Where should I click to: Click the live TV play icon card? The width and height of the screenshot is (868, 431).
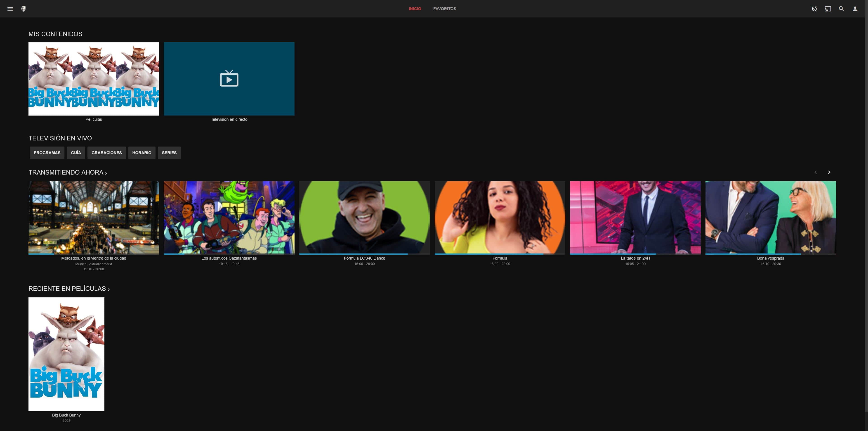229,78
